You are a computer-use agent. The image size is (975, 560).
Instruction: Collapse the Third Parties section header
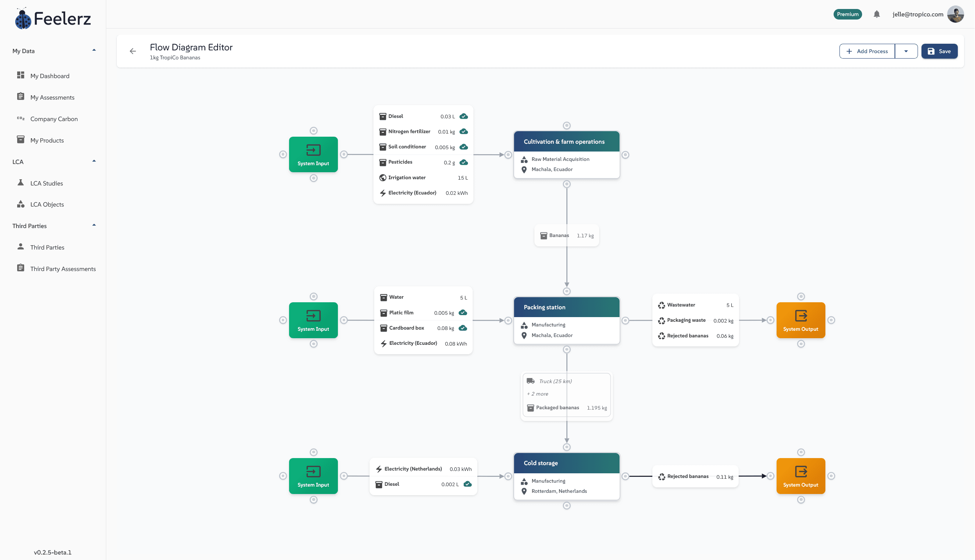(94, 225)
